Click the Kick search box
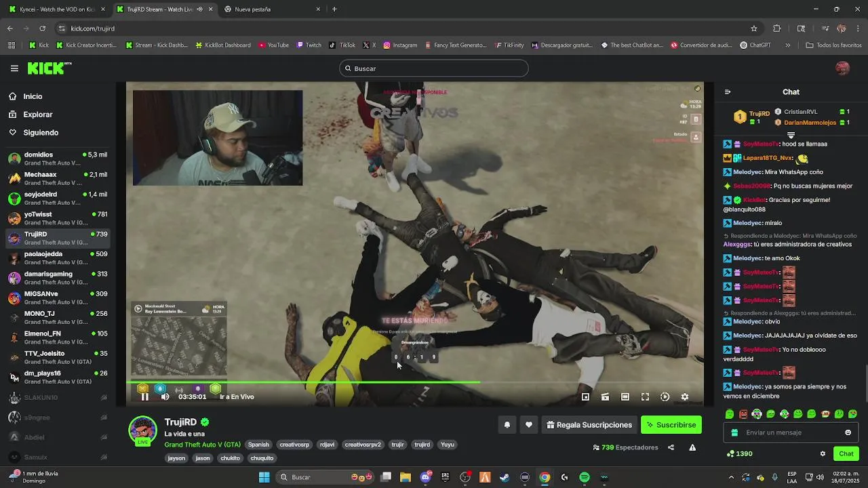 click(434, 68)
